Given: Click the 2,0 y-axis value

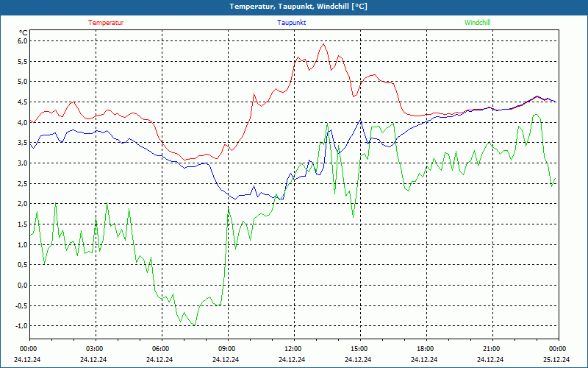Looking at the screenshot, I should tap(23, 204).
